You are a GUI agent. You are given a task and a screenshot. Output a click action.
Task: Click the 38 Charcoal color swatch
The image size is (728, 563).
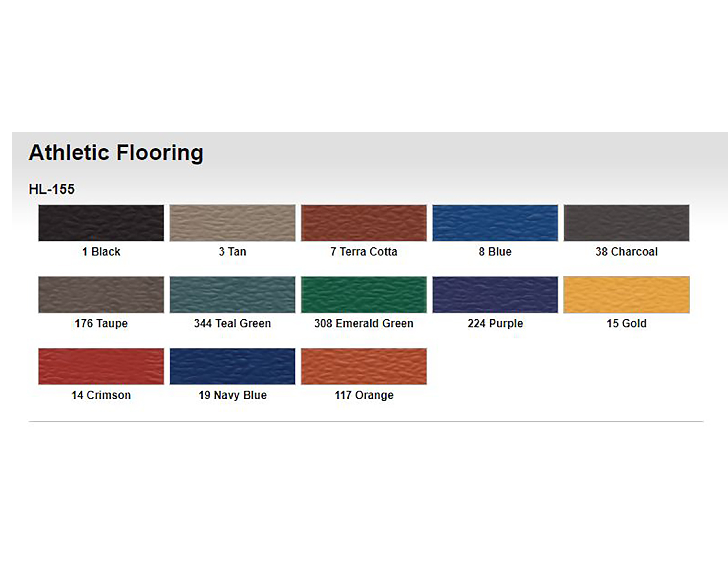pos(626,223)
